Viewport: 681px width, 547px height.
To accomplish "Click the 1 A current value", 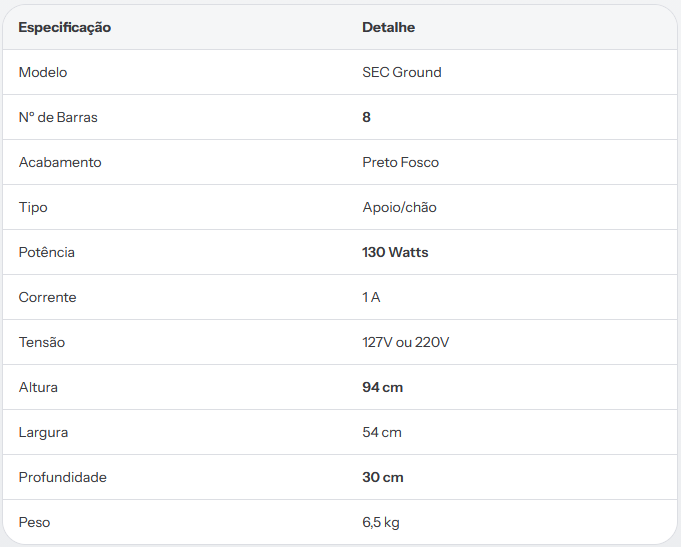I will pos(371,297).
